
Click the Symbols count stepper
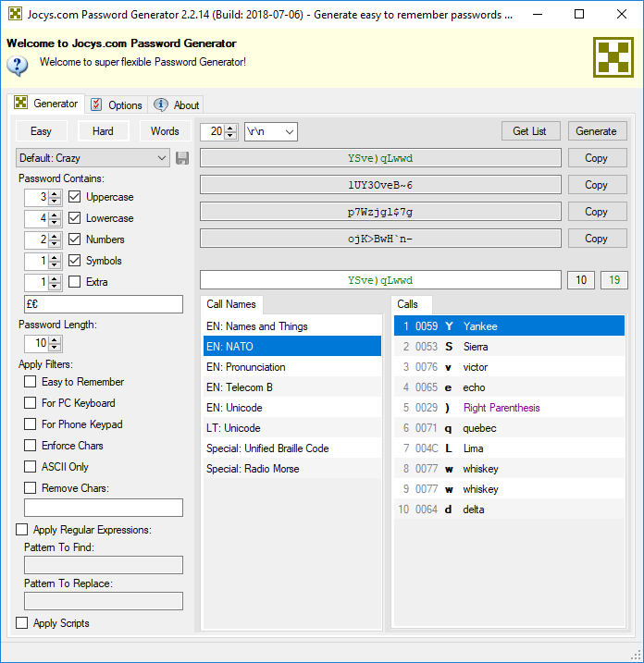tap(43, 261)
